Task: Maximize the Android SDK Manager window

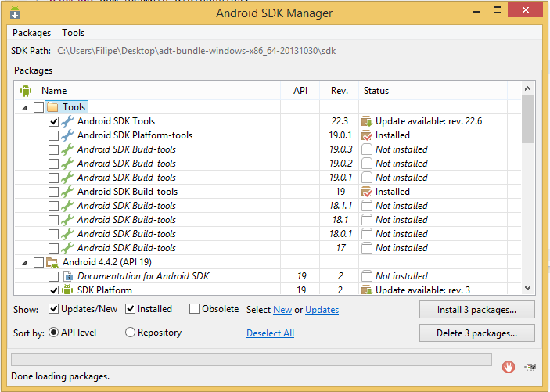Action: (x=498, y=10)
